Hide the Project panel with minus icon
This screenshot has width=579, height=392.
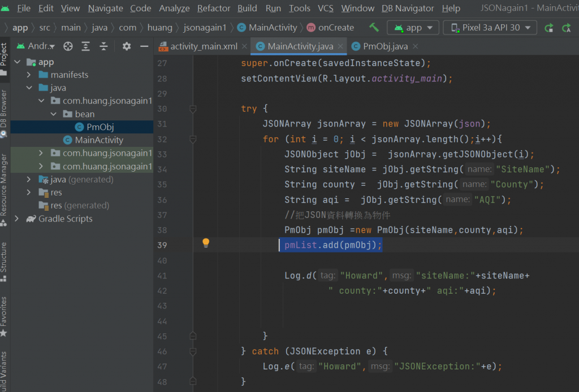click(144, 46)
